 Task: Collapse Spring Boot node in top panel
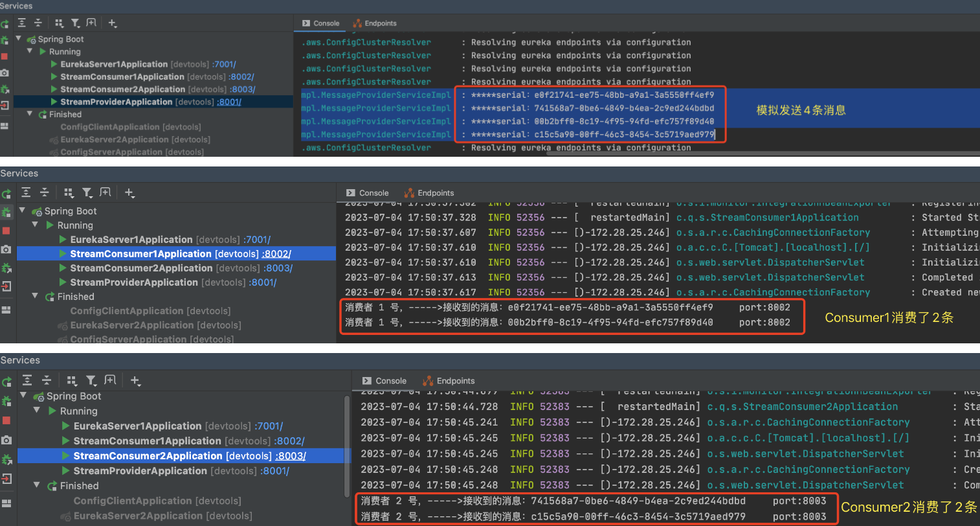pos(18,39)
